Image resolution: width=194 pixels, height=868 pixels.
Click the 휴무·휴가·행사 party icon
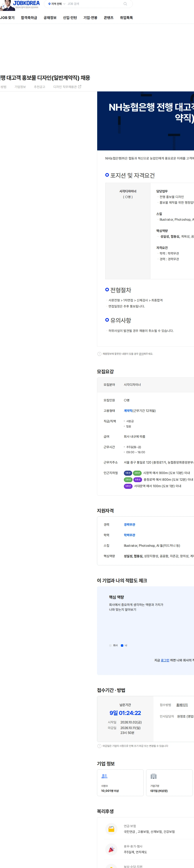[x=111, y=849]
